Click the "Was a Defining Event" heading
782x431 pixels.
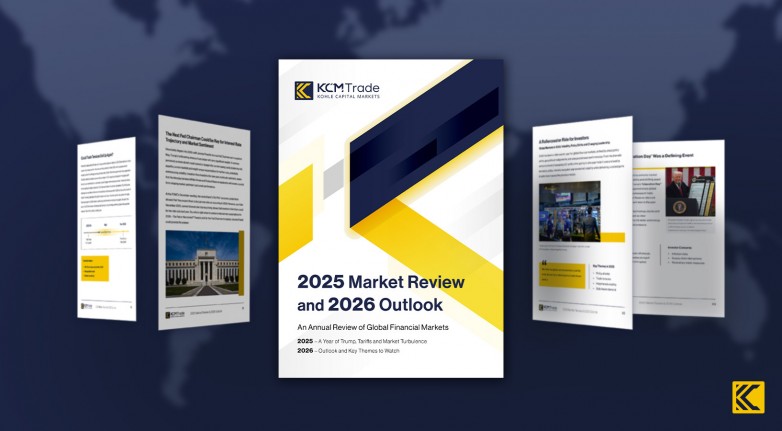tap(663, 156)
